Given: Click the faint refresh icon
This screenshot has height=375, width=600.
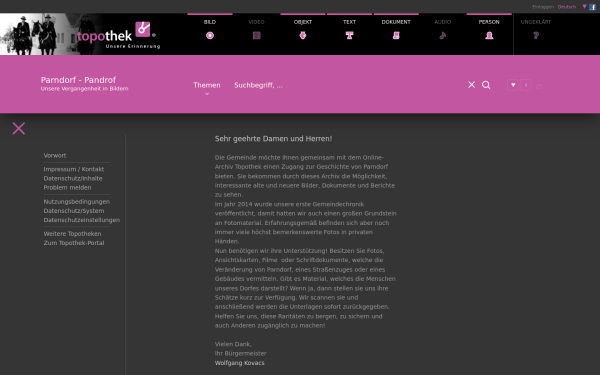Looking at the screenshot, I should [x=539, y=86].
